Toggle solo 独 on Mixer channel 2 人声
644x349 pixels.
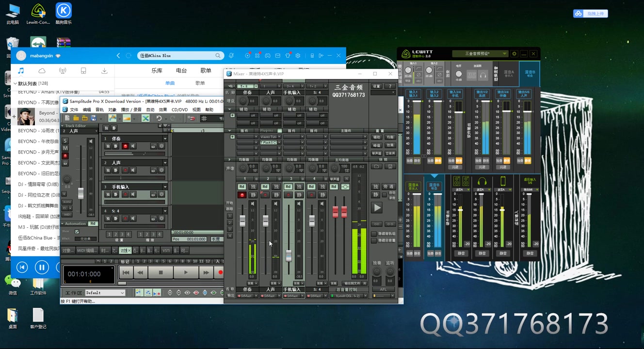[x=276, y=187]
